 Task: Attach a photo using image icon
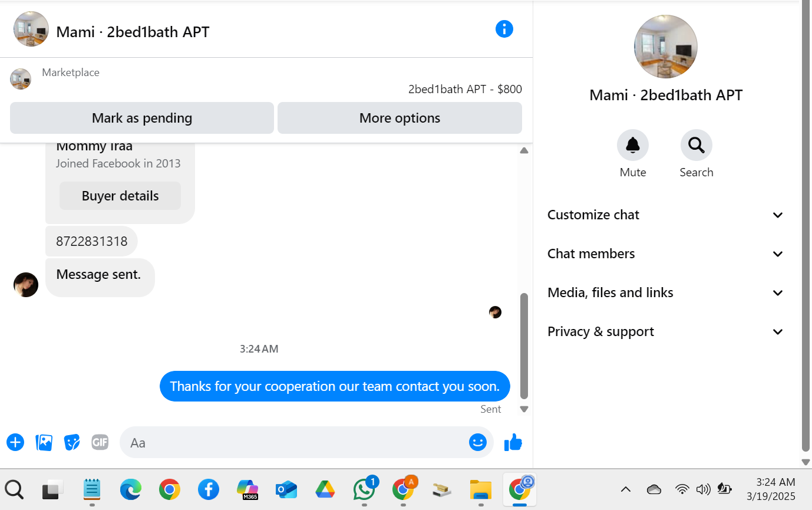[44, 442]
